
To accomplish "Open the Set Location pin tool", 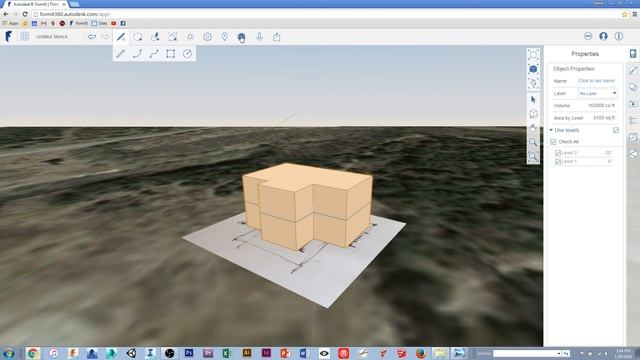I will 224,37.
